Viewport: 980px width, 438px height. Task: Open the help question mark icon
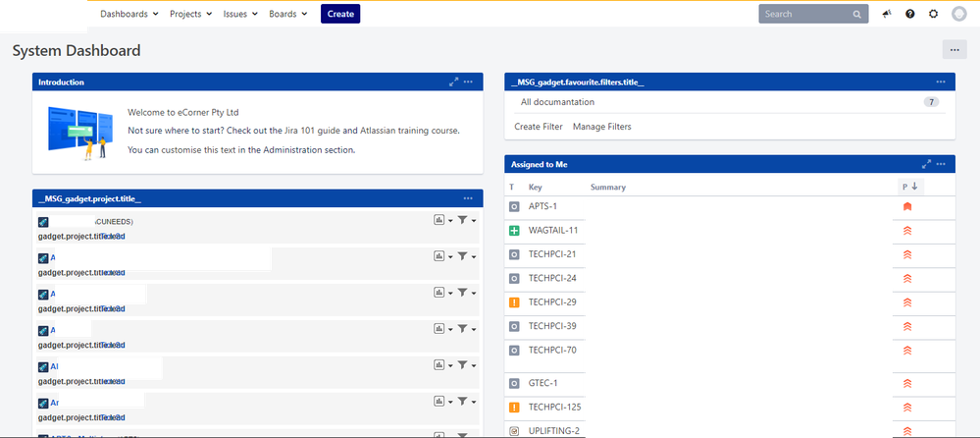[910, 14]
